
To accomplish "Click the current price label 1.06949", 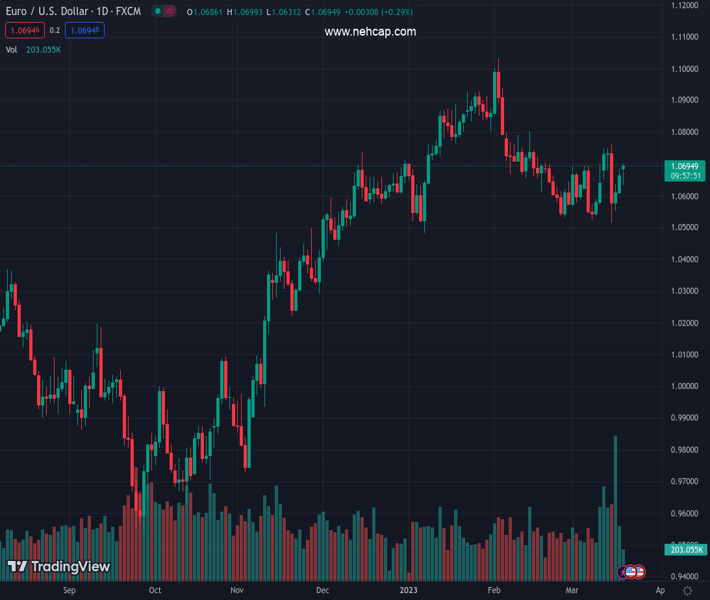I will 686,166.
